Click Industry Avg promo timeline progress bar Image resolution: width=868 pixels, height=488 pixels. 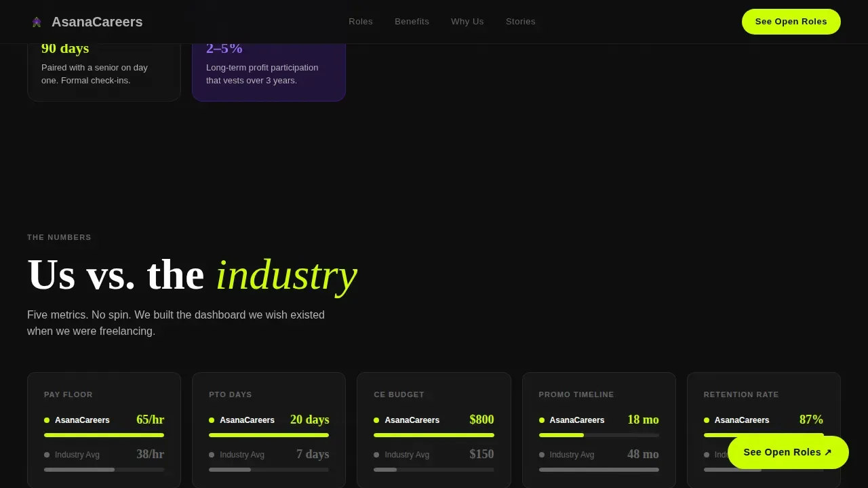[599, 470]
